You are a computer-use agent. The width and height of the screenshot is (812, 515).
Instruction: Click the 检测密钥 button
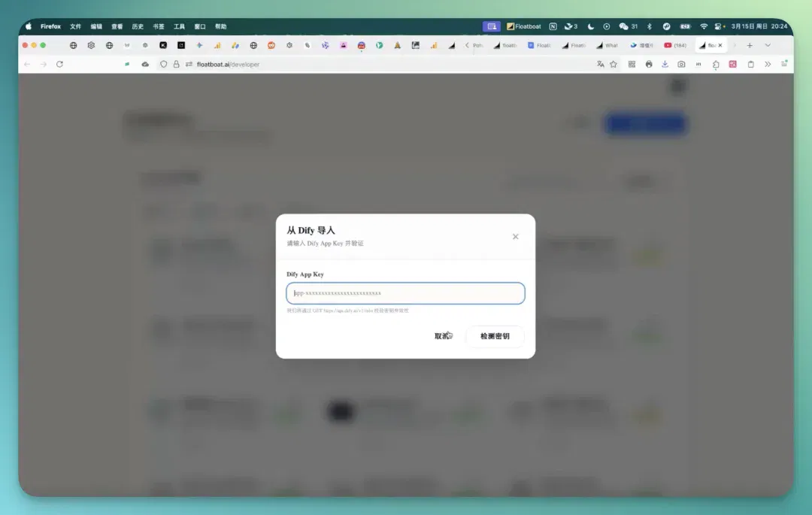coord(495,336)
